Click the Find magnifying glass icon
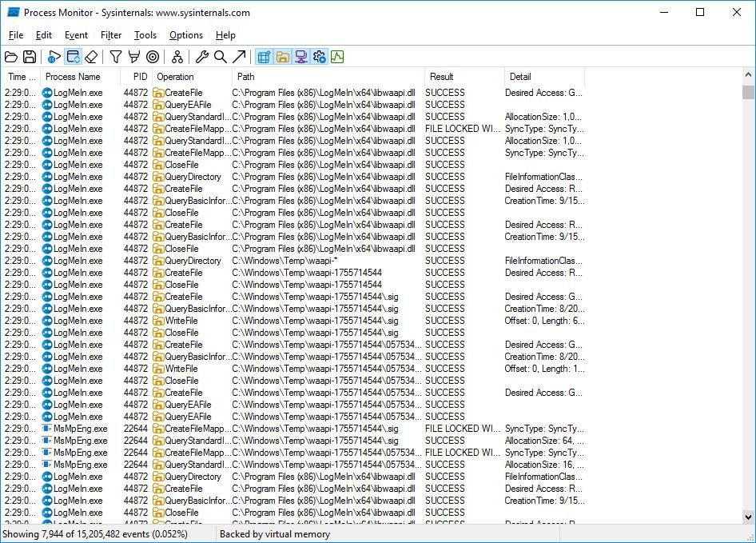Viewport: 756px width, 543px height. click(x=221, y=57)
